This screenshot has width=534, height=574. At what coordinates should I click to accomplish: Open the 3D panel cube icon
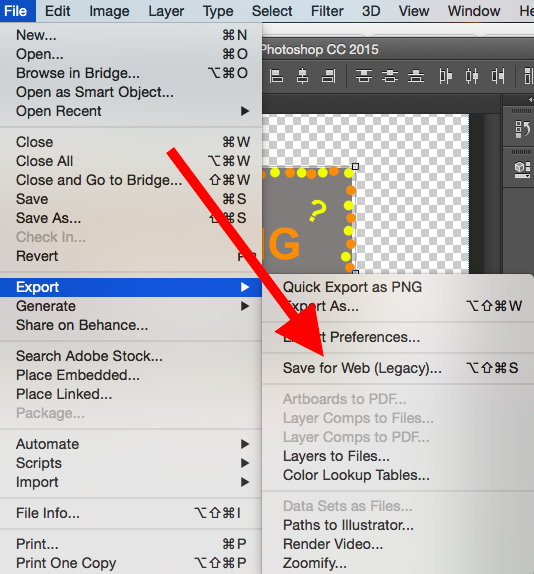click(522, 169)
